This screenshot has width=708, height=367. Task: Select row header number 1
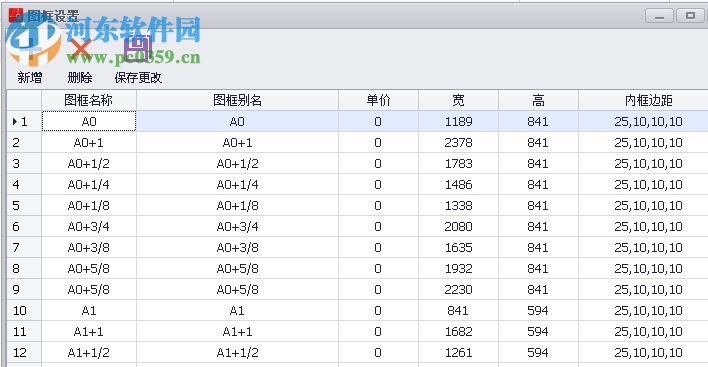pos(24,121)
